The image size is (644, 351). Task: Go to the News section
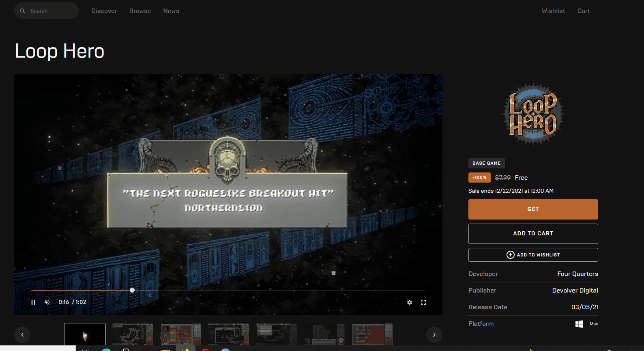pyautogui.click(x=171, y=11)
